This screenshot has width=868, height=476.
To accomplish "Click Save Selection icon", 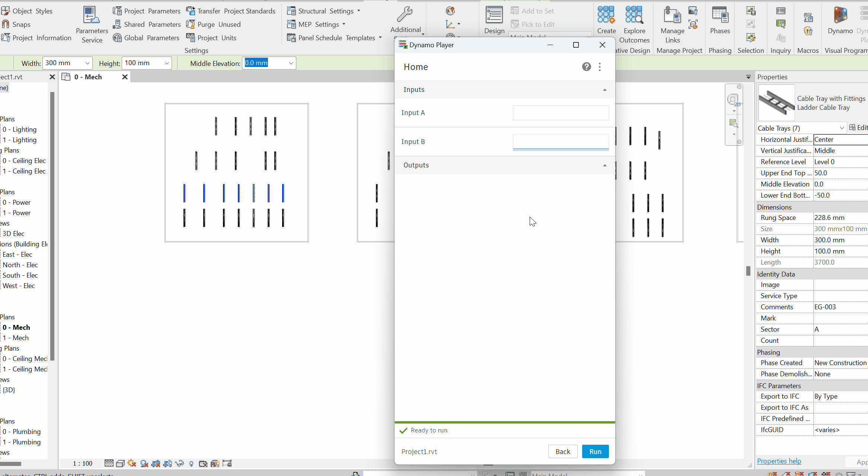I will click(x=751, y=11).
